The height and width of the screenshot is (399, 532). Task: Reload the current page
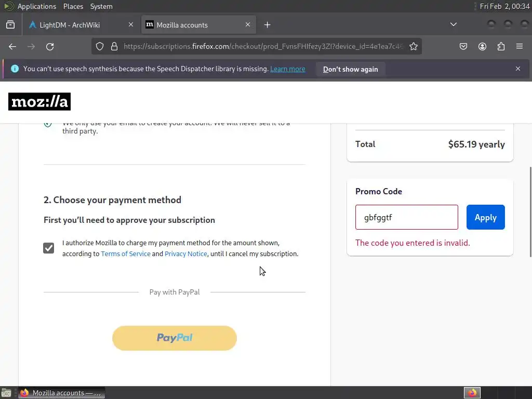(50, 46)
